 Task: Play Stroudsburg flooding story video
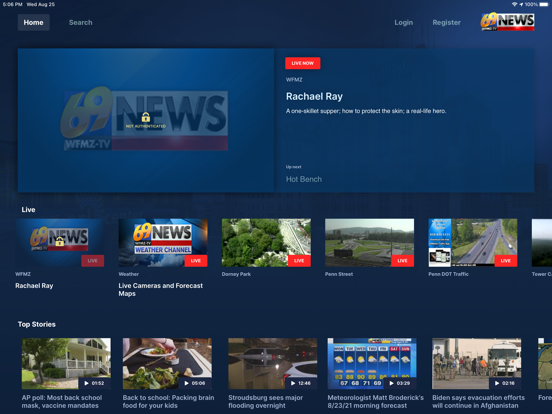tap(272, 363)
